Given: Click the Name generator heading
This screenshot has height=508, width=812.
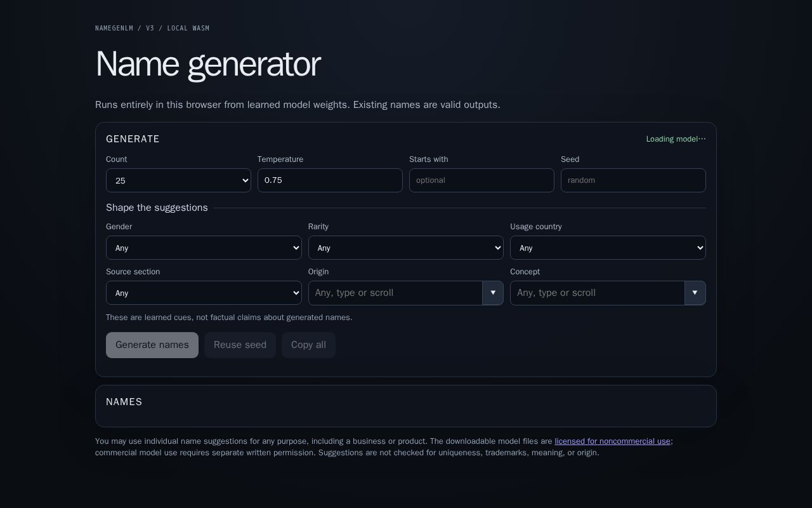Looking at the screenshot, I should click(207, 64).
